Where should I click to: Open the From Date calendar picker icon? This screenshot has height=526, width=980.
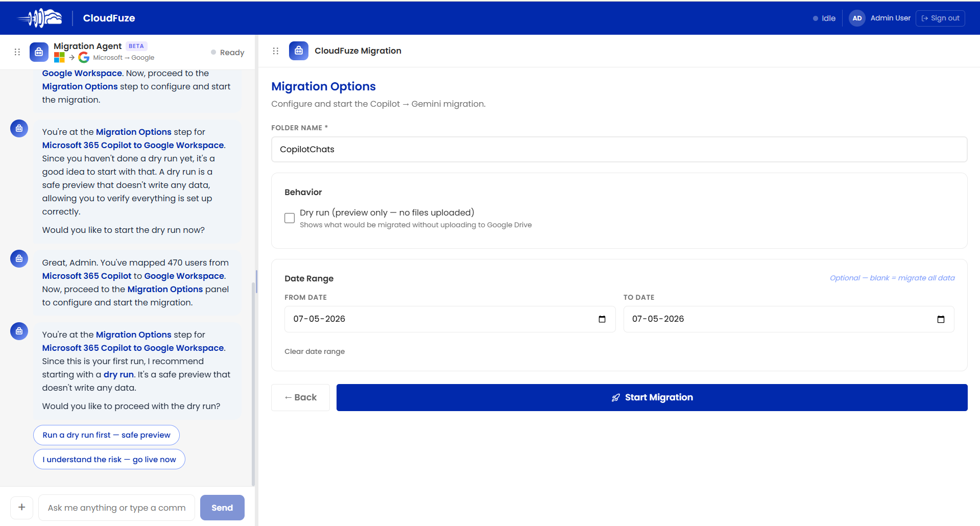point(602,319)
